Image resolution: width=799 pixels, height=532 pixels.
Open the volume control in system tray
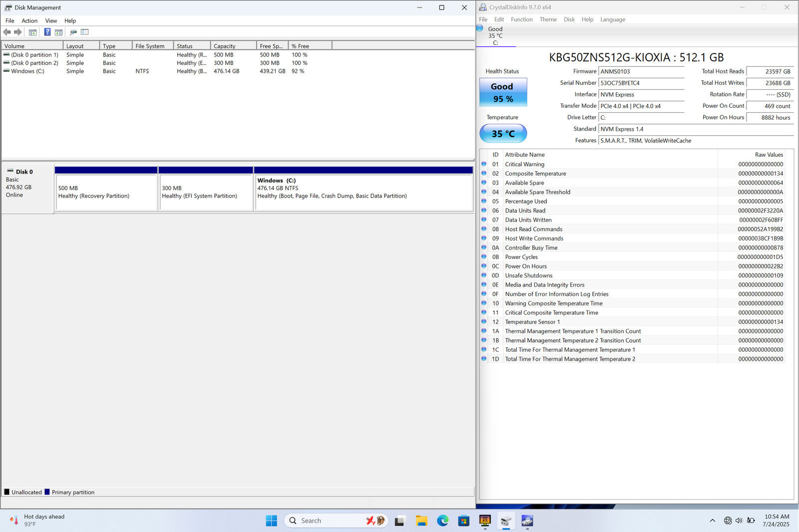tap(739, 521)
